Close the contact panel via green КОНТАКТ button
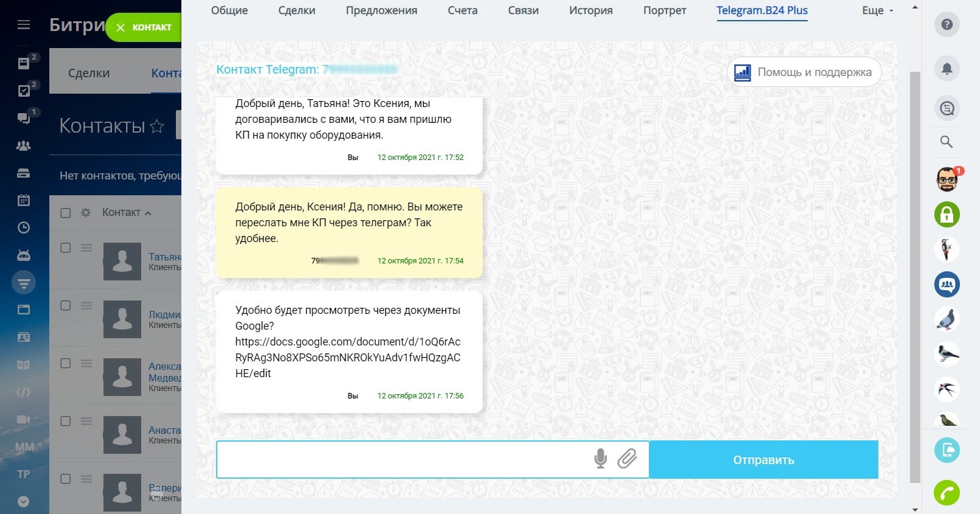Viewport: 980px width, 514px height. [x=144, y=27]
